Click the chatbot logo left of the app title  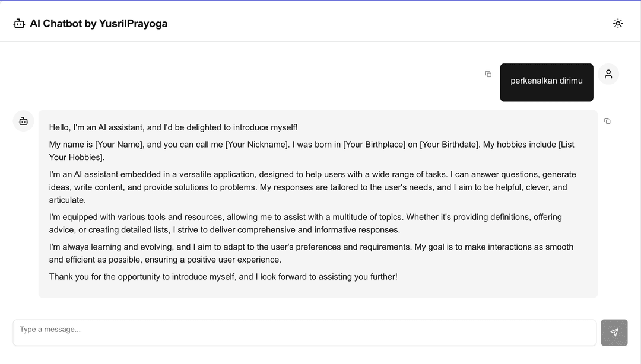click(x=18, y=22)
